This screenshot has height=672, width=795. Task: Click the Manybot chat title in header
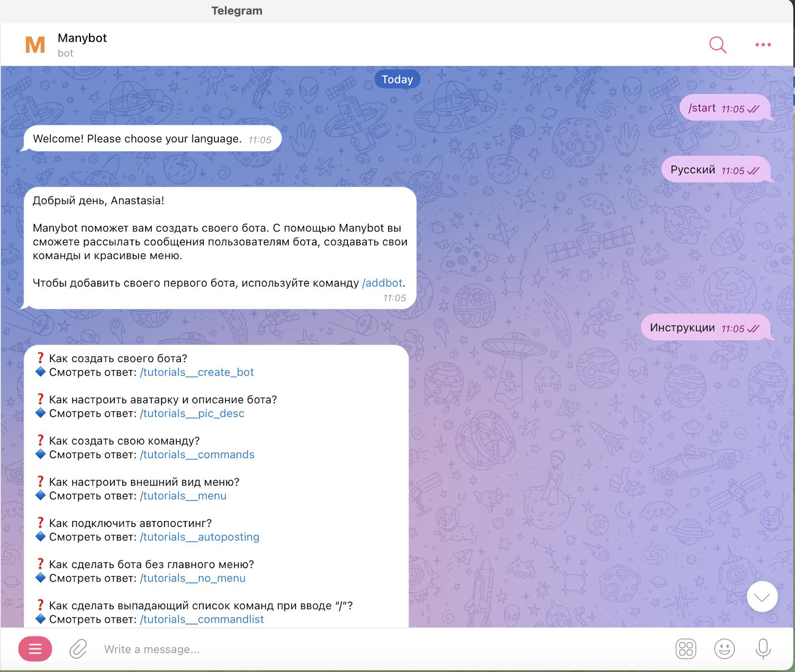[x=82, y=38]
